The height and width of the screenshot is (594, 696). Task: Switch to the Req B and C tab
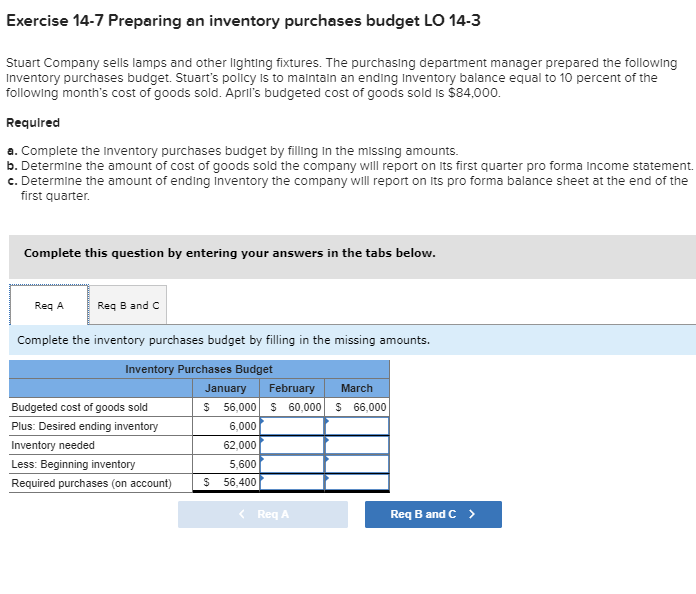pyautogui.click(x=128, y=305)
